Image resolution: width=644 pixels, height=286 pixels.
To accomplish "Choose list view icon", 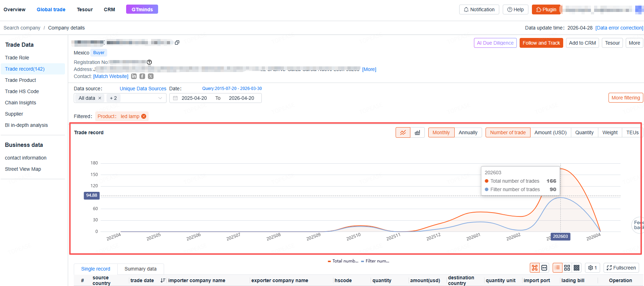I will [557, 268].
